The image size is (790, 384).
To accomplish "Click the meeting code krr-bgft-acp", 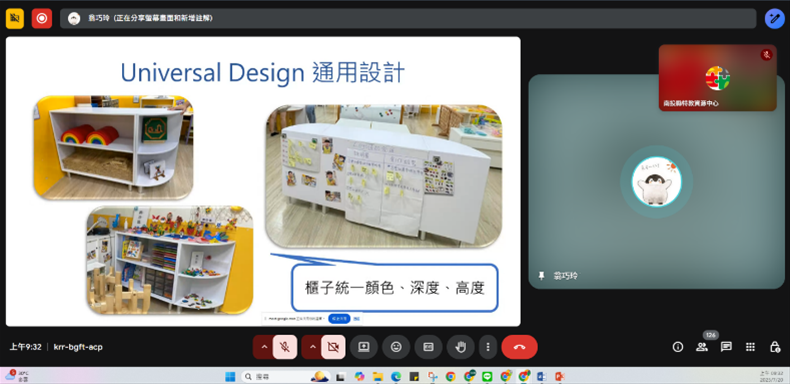I will tap(78, 347).
